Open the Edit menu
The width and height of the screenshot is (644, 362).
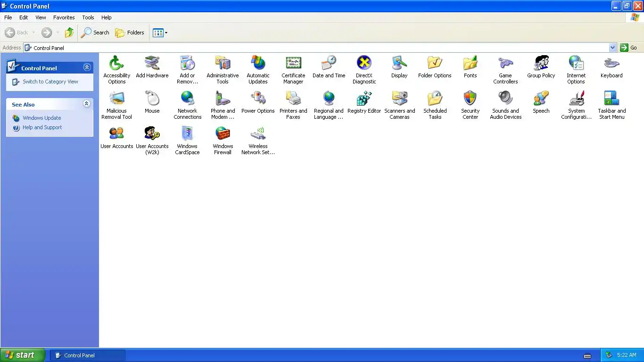tap(24, 17)
